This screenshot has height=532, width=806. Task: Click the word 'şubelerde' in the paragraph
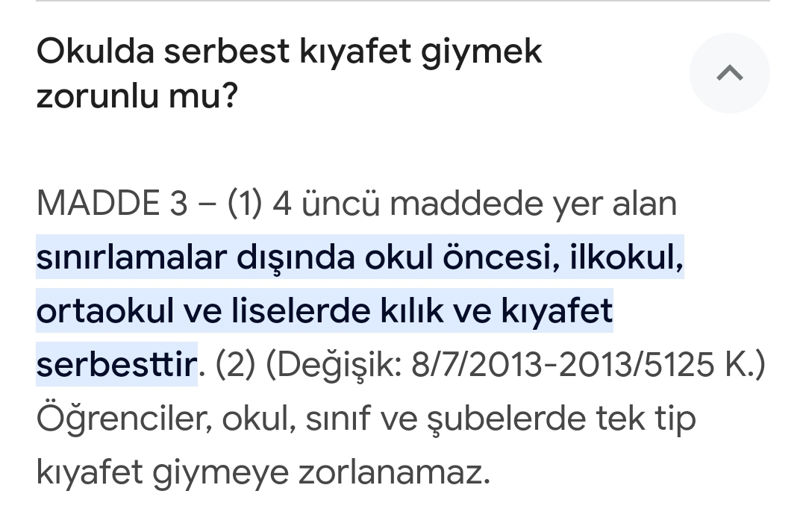click(506, 419)
